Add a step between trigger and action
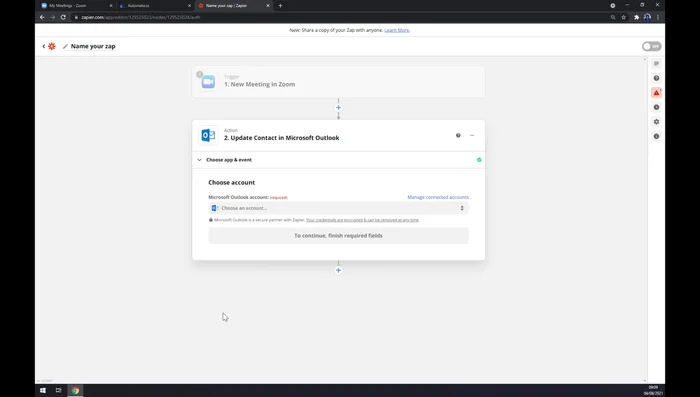The height and width of the screenshot is (397, 700). coord(338,108)
